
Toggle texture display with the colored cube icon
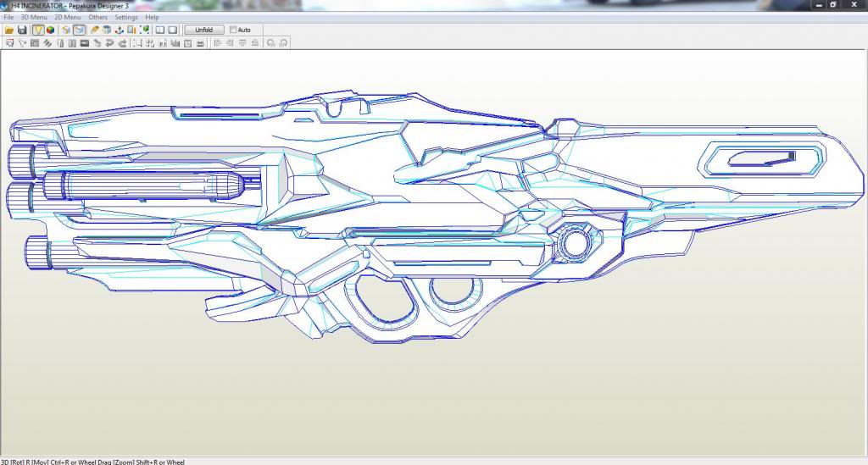(x=50, y=30)
